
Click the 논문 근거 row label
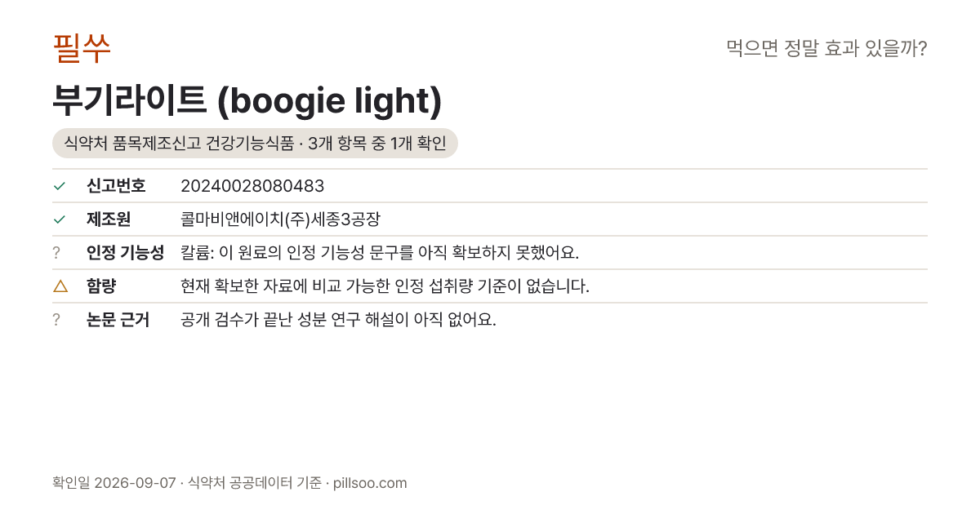(x=118, y=320)
